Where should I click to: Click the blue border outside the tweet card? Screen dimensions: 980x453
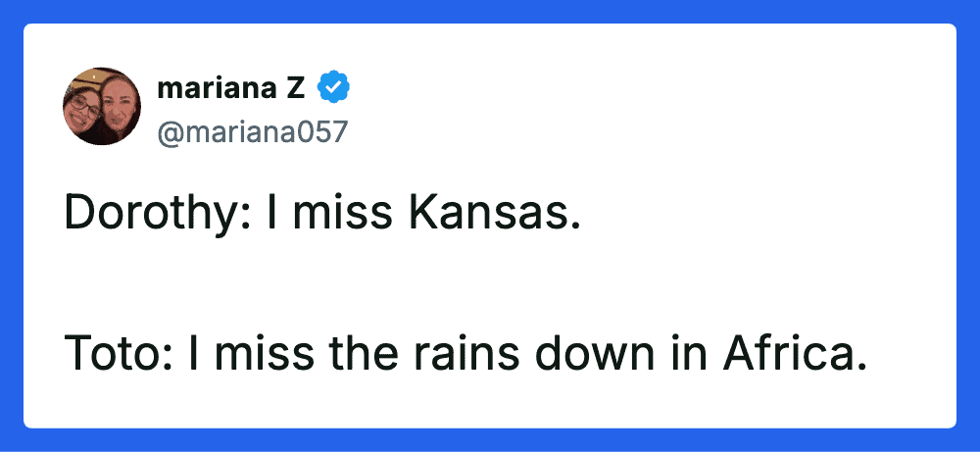click(x=490, y=10)
